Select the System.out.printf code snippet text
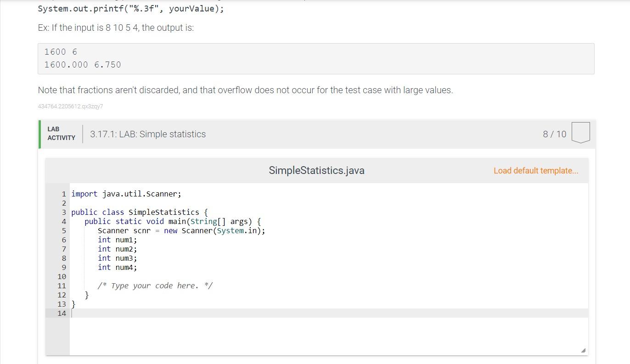The image size is (630, 364). click(x=130, y=8)
